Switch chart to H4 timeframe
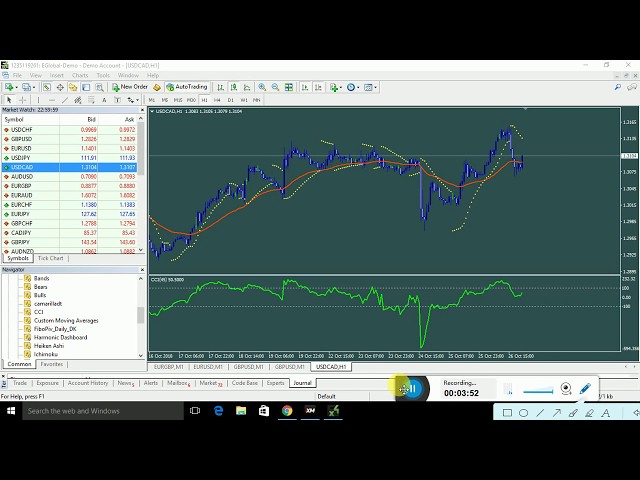The width and height of the screenshot is (640, 480). 217,100
